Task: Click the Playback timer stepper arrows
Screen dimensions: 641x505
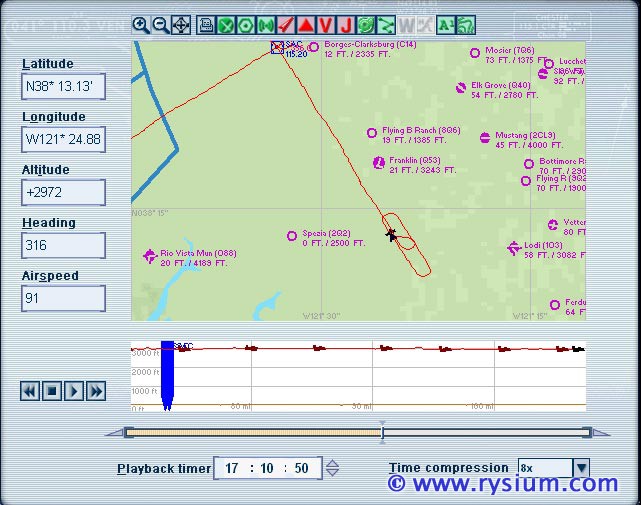Action: coord(333,468)
